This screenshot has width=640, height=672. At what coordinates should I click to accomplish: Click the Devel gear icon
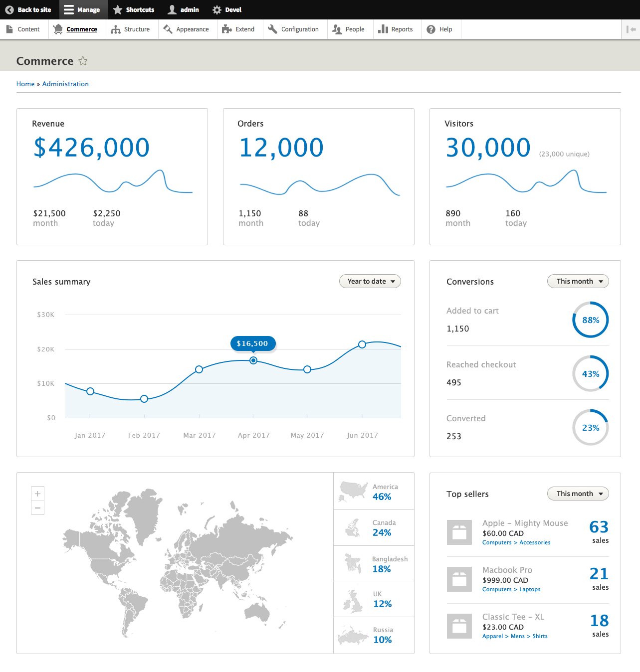tap(217, 10)
